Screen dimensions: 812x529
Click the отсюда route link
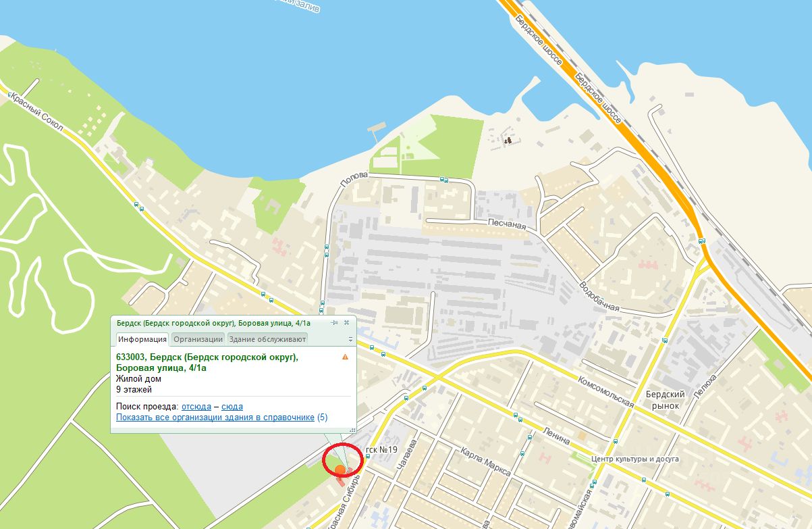pos(196,406)
